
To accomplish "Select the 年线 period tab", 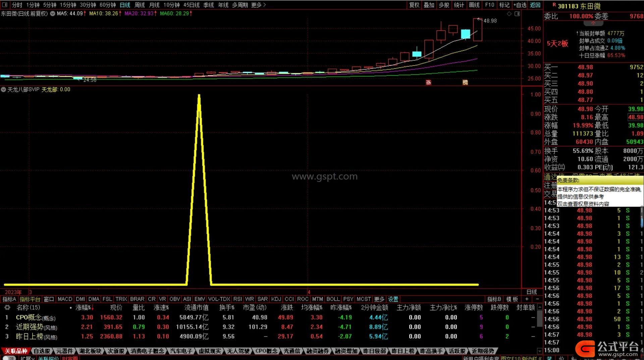I will click(223, 5).
